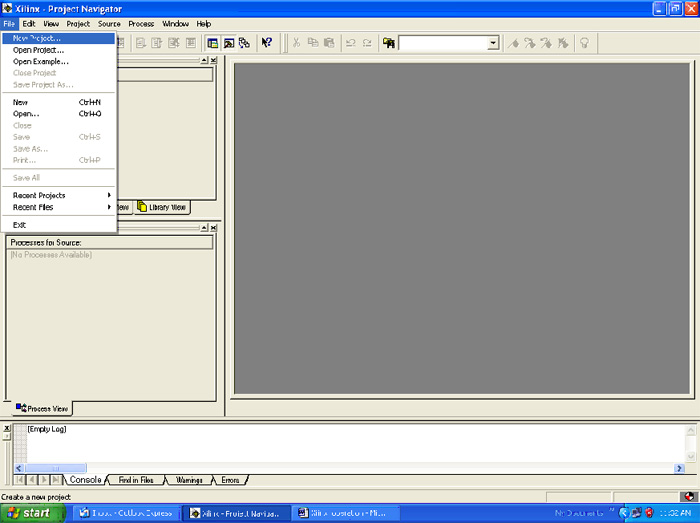Click the console scroll right arrow
Image resolution: width=700 pixels, height=523 pixels.
click(679, 468)
